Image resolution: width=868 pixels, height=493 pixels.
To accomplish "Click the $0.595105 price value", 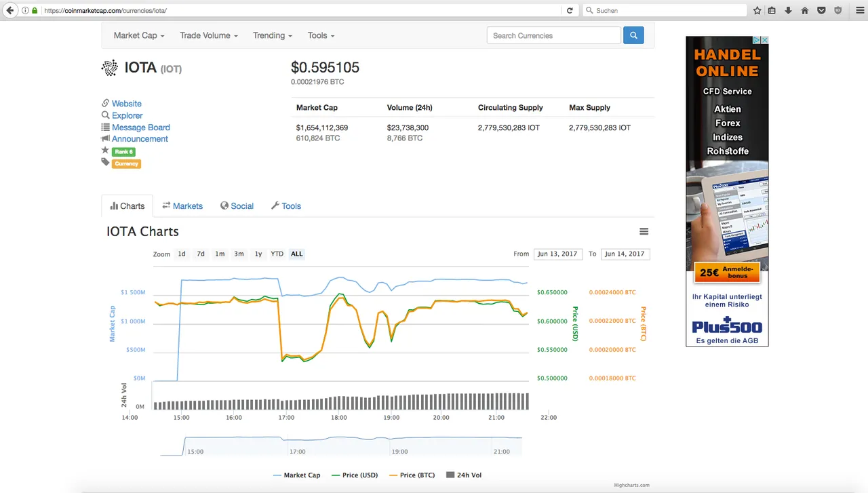I will pos(325,67).
